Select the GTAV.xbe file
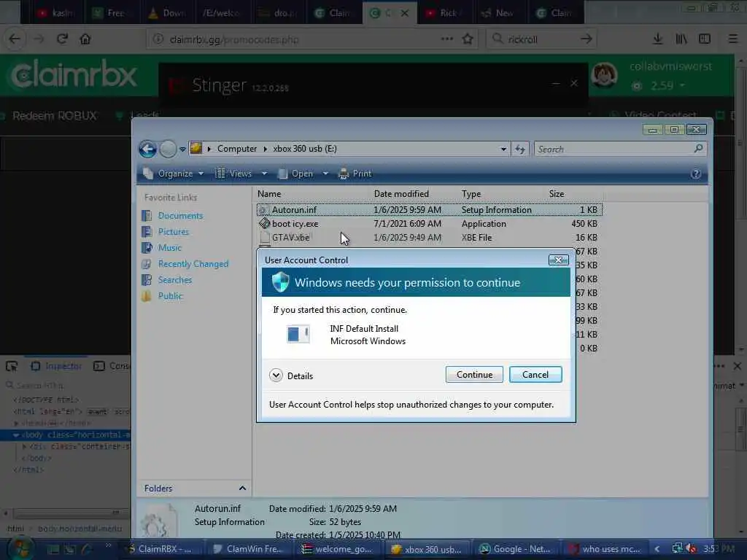Screen dimensions: 747x560 coord(429,238)
